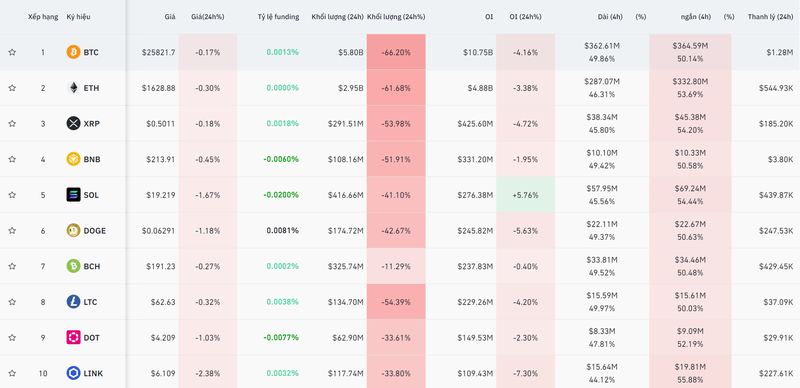Screen dimensions: 800x388
Task: Sort by OI (24h%) column header
Action: tap(526, 17)
